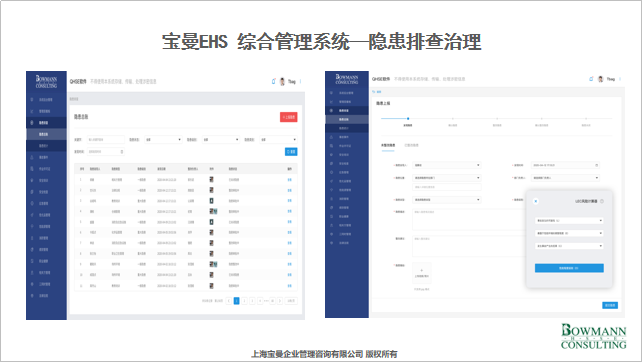Open the first filter dropdown after the keyword field
Image resolution: width=643 pixels, height=362 pixels.
[163, 140]
